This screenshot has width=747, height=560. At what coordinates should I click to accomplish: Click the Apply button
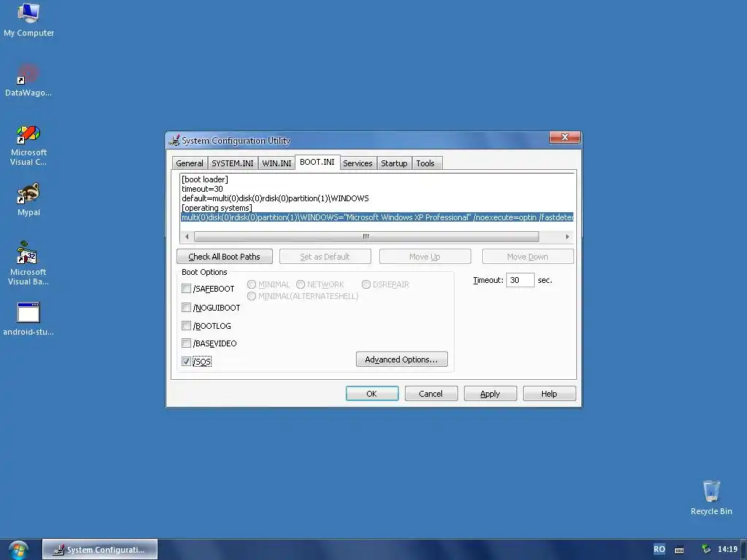pyautogui.click(x=490, y=394)
